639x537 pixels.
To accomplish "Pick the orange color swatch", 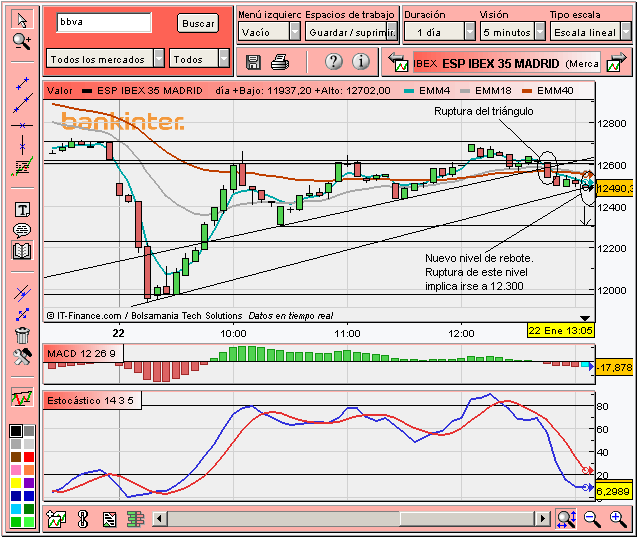I will [29, 470].
